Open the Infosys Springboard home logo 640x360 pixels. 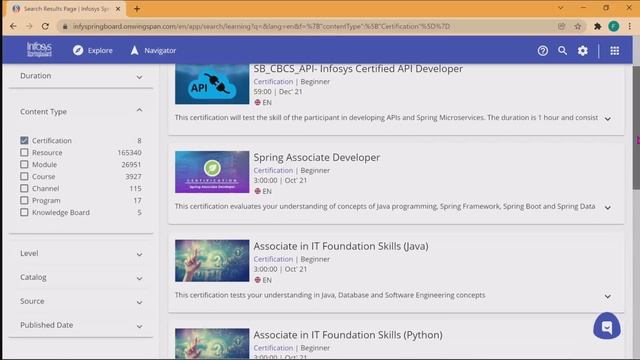pos(39,50)
